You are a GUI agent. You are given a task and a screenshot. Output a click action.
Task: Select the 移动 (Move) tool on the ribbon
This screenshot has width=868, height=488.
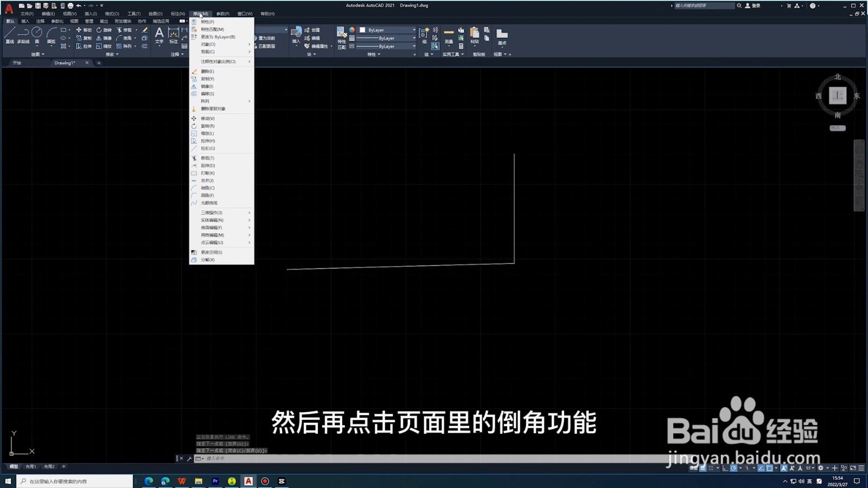82,30
